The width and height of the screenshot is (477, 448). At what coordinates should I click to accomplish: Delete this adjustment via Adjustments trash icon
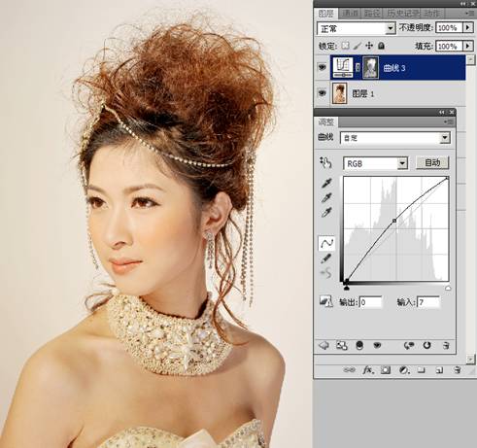pyautogui.click(x=446, y=345)
